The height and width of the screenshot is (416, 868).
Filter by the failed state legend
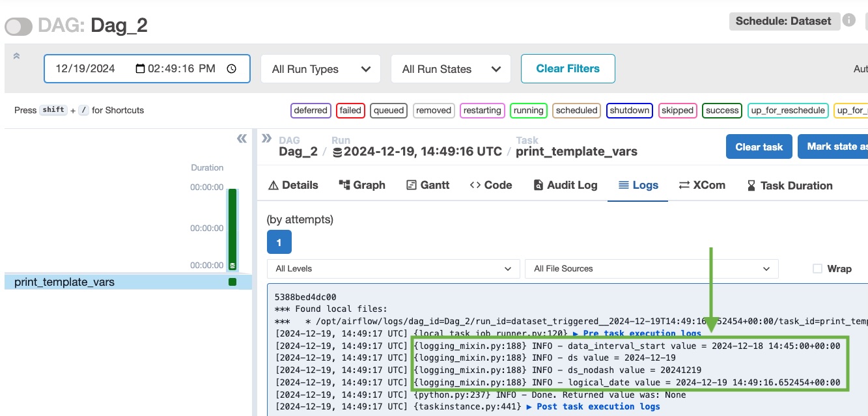pos(350,111)
